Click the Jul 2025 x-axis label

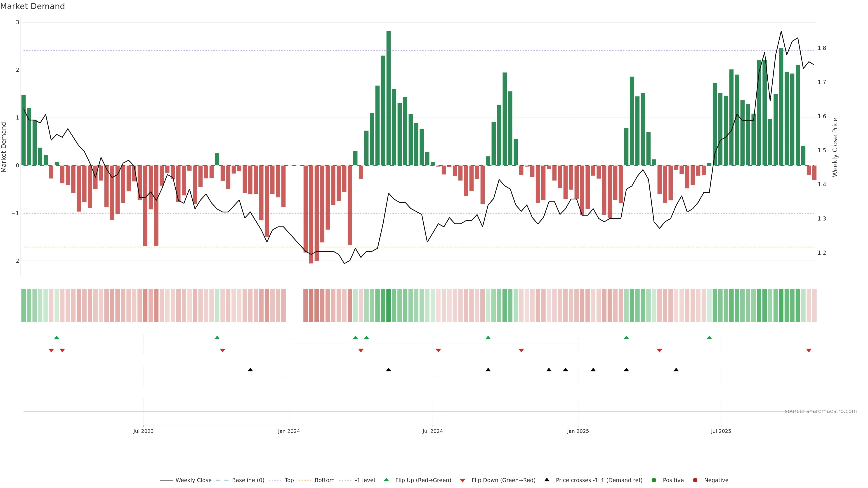[721, 431]
